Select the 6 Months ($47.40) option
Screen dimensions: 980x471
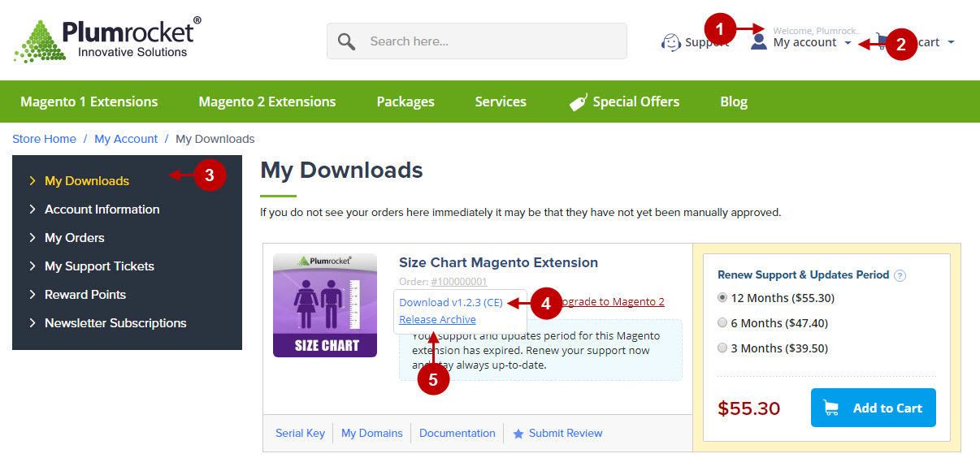[x=722, y=322]
